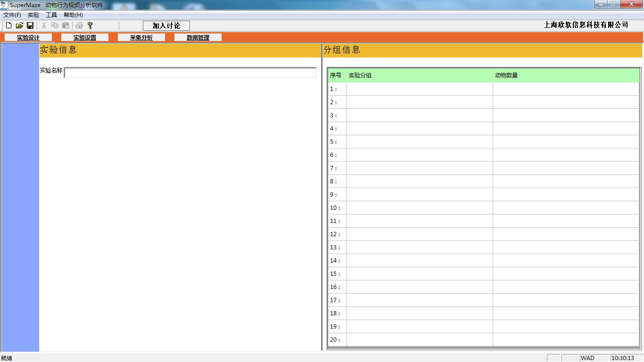Click the 动物数量 cell in row 3
644x362 pixels.
pos(566,115)
